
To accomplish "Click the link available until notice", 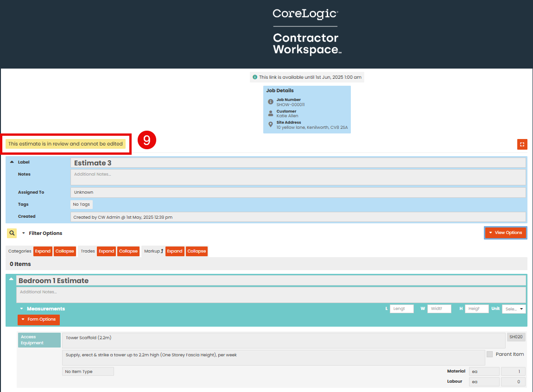I will click(x=307, y=77).
